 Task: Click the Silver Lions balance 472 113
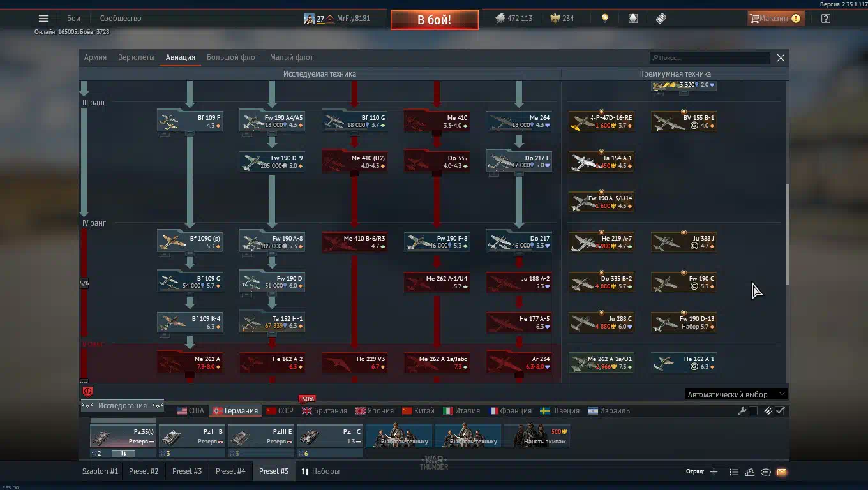pos(514,19)
